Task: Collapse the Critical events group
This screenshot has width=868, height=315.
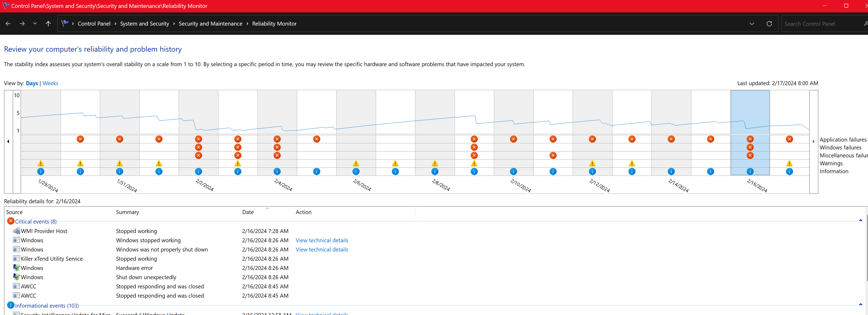Action: (860, 220)
